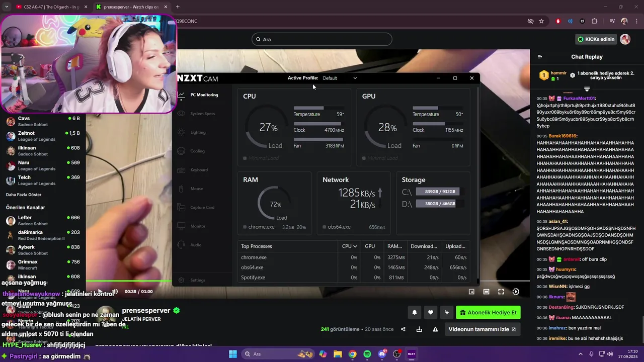Open the browser tab search dropdown
644x362 pixels.
pos(7,7)
